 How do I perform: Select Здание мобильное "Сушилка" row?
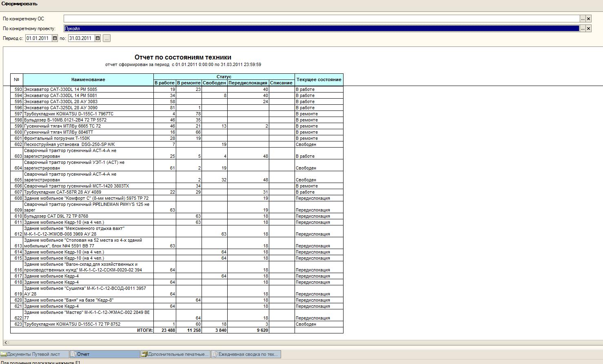177,291
